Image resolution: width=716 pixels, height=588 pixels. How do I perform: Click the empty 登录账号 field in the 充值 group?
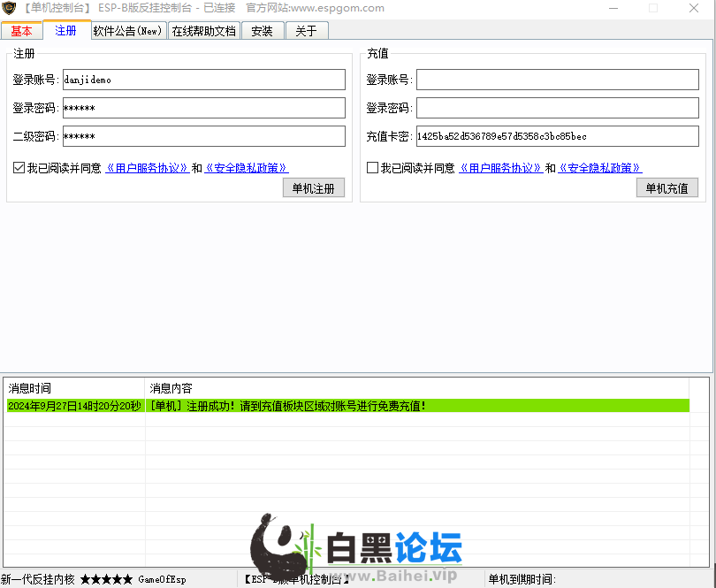(x=558, y=80)
